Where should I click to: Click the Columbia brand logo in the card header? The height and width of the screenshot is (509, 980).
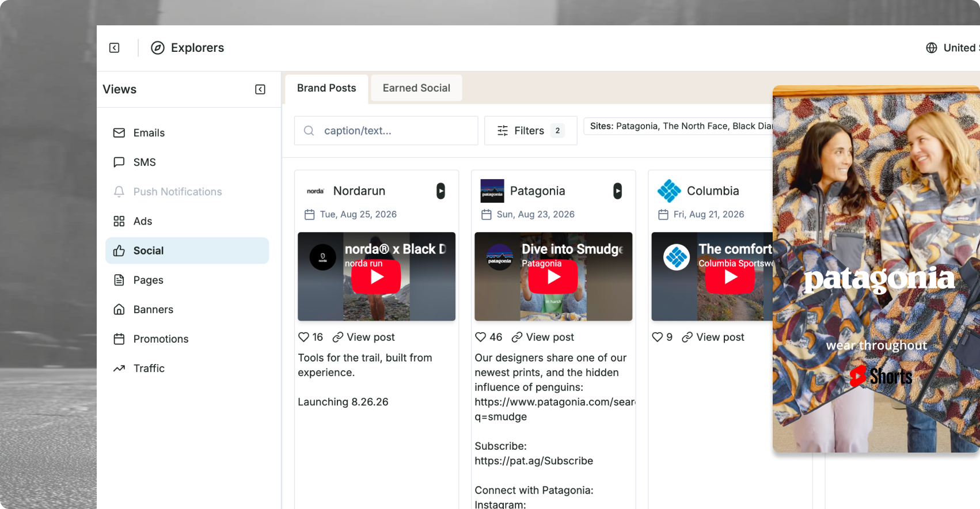669,191
